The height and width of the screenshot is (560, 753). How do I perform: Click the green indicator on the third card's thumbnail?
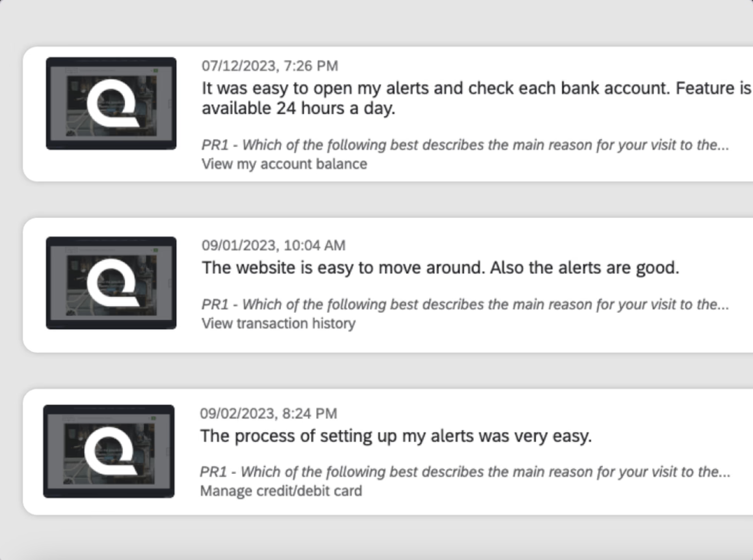[x=153, y=418]
